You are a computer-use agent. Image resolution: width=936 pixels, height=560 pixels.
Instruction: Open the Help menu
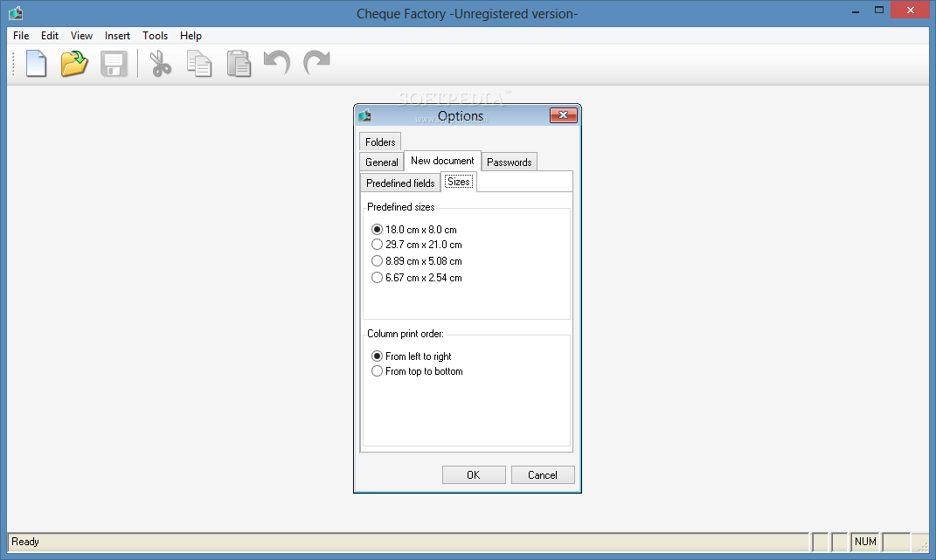point(191,36)
